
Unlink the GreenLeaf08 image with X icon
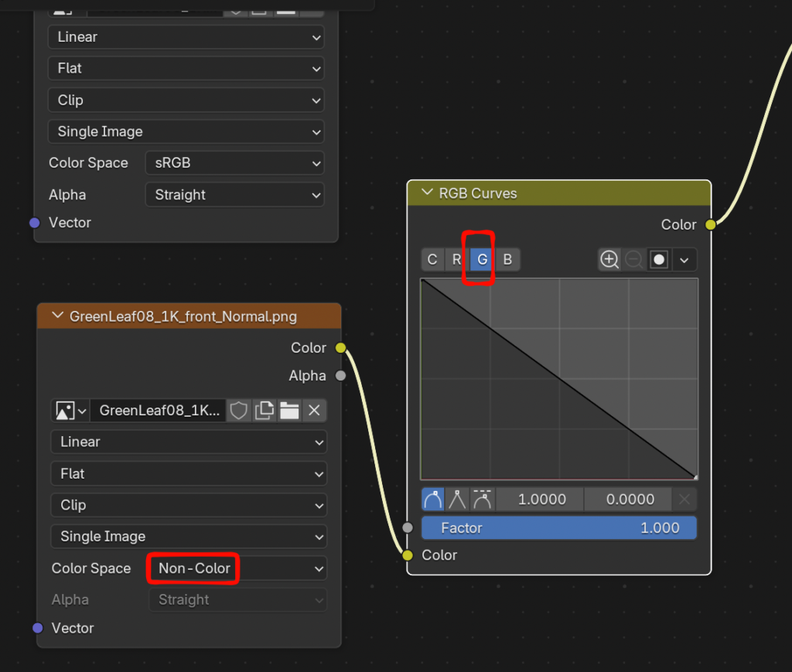click(x=314, y=411)
